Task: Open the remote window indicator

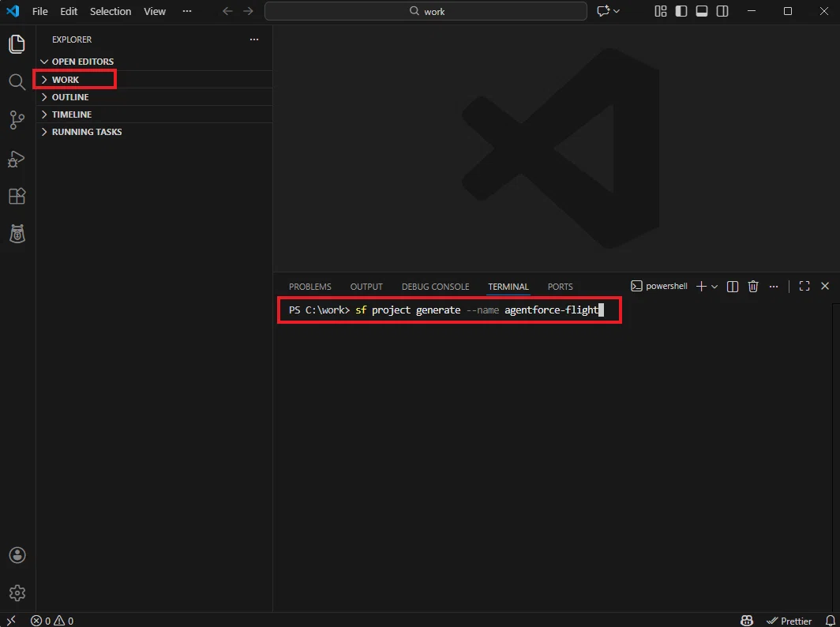Action: (11, 621)
